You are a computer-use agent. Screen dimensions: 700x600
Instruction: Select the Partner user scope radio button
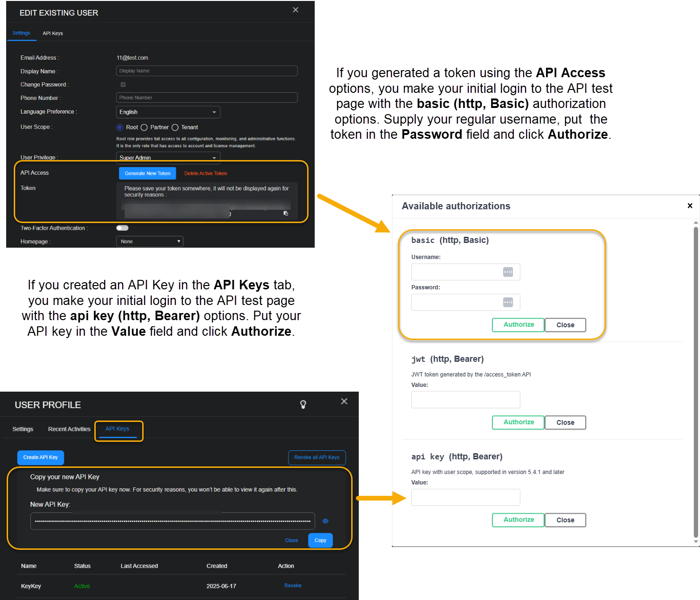144,127
